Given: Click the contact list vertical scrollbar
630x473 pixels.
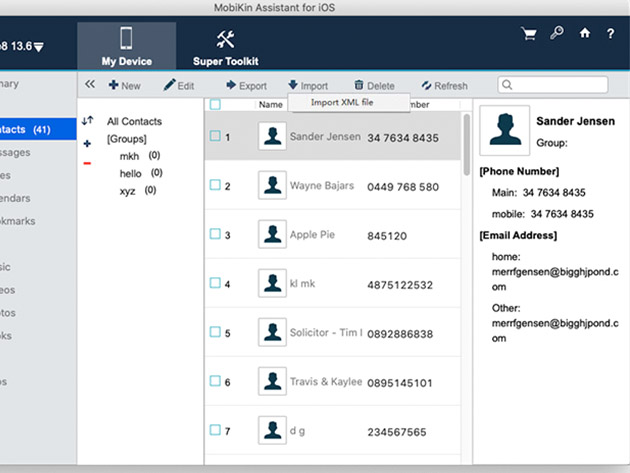Looking at the screenshot, I should (x=466, y=145).
